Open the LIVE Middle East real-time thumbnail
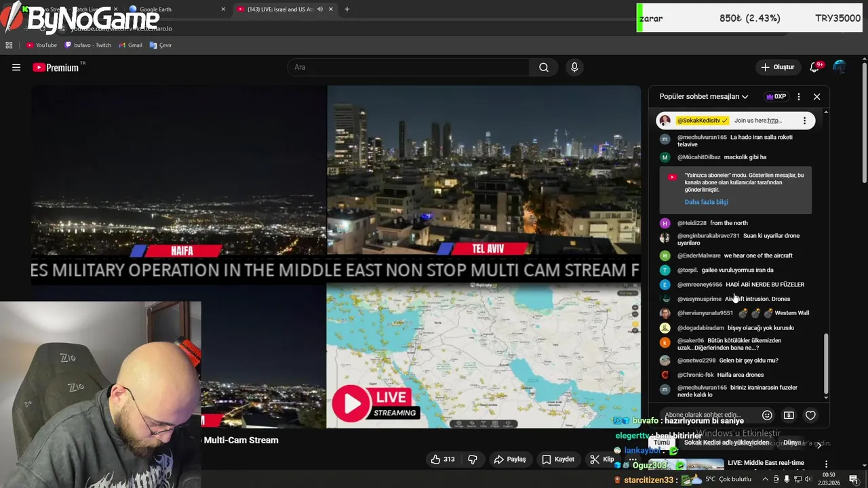 686,465
